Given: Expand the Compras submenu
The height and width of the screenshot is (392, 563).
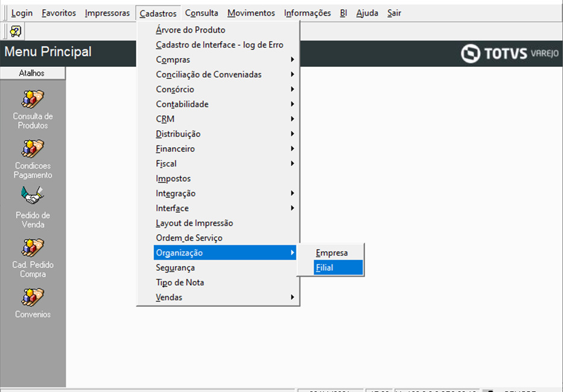Looking at the screenshot, I should pyautogui.click(x=226, y=60).
